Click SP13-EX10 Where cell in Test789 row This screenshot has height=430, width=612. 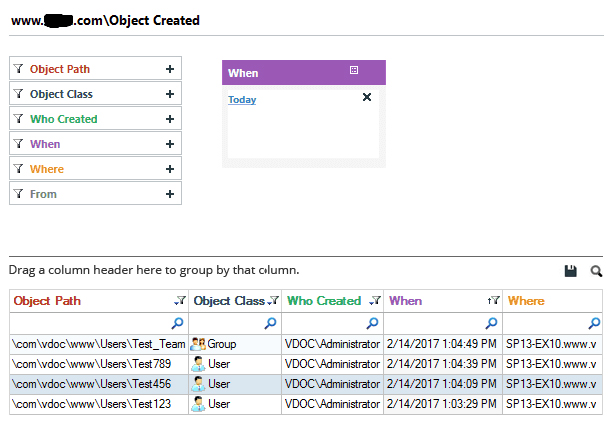click(x=551, y=364)
